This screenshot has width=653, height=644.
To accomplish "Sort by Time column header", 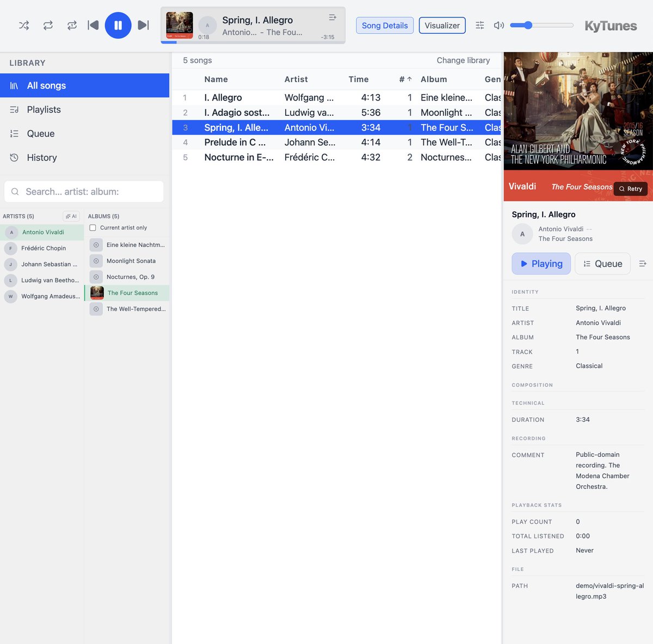I will click(359, 79).
